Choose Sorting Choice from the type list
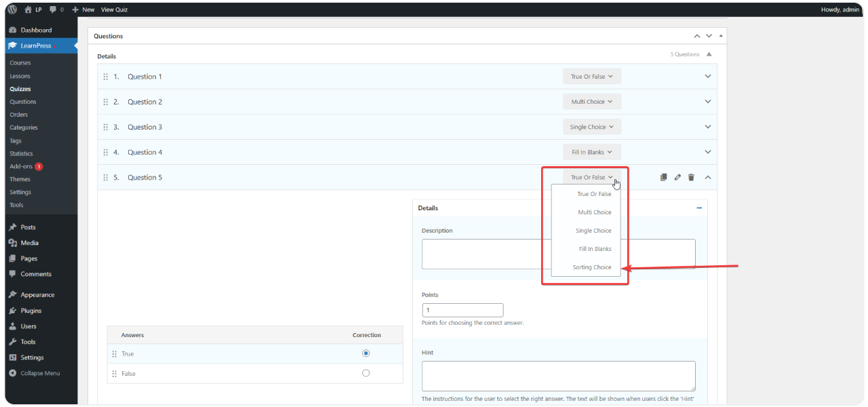 (x=591, y=267)
